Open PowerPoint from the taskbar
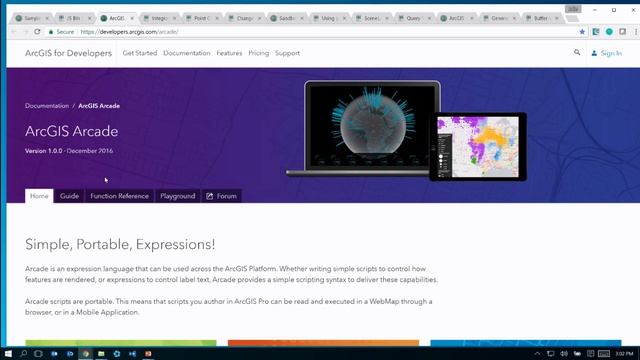640x360 pixels. click(x=148, y=353)
